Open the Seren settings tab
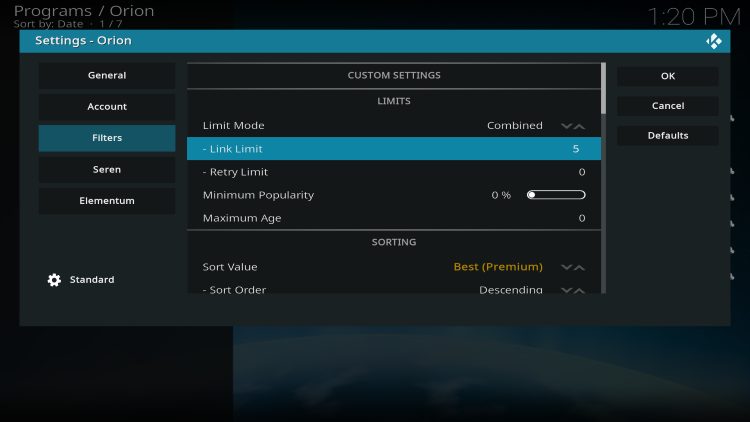 [107, 169]
